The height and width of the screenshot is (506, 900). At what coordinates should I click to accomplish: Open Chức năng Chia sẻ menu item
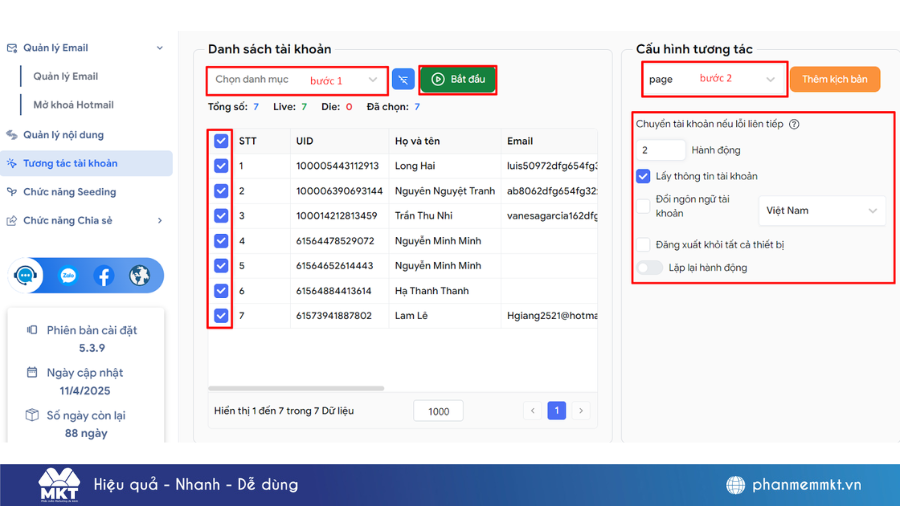click(x=68, y=220)
